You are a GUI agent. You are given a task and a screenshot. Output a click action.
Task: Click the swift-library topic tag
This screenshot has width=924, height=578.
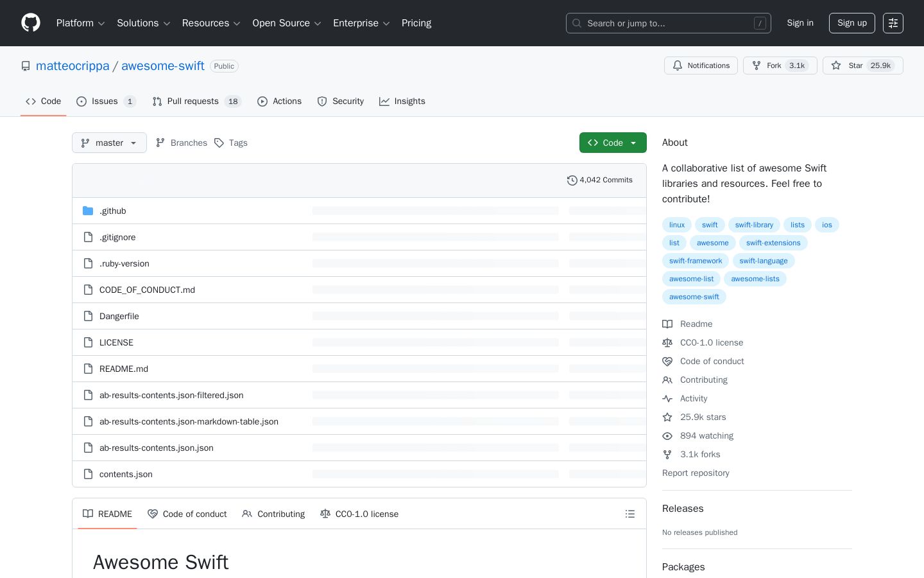(754, 225)
